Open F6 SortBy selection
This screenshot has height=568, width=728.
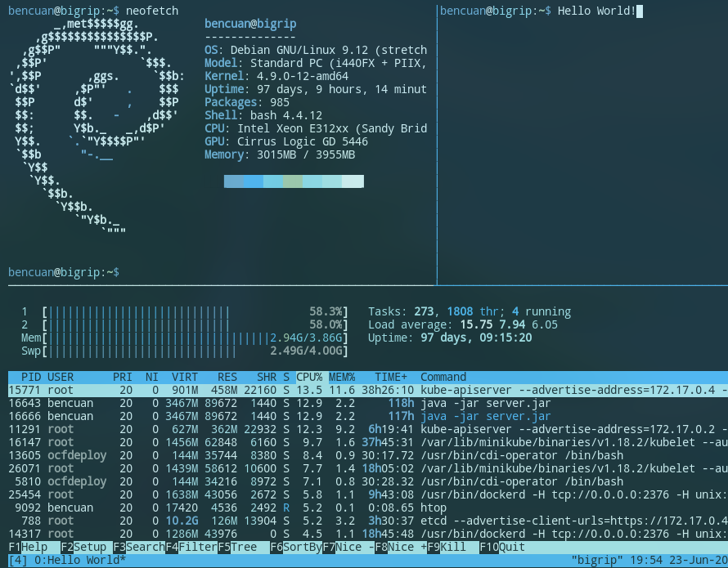click(x=296, y=547)
